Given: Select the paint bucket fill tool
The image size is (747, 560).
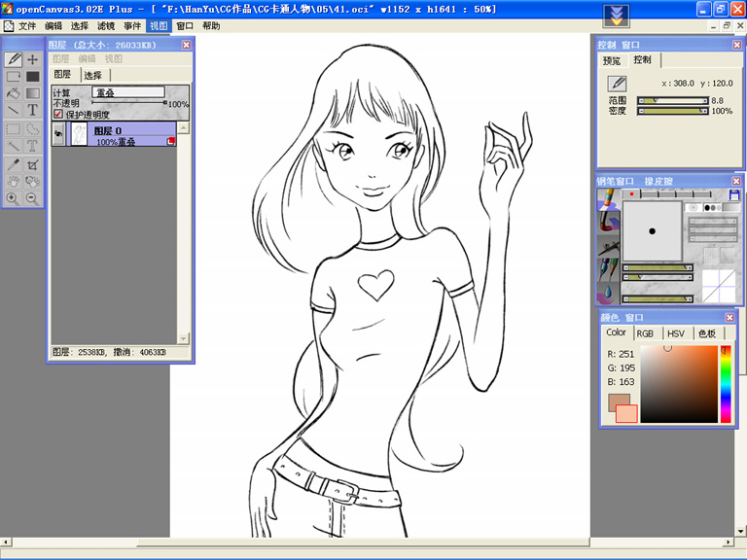Looking at the screenshot, I should (x=14, y=93).
